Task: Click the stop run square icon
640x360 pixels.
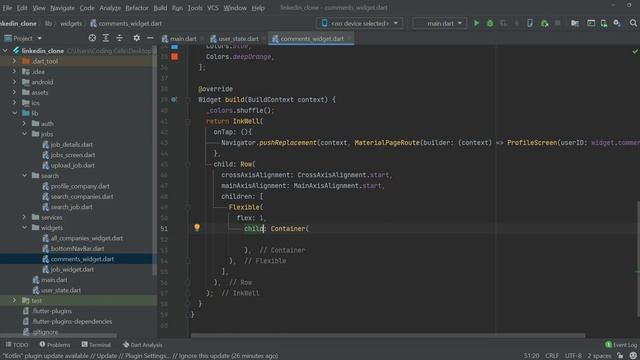Action: 558,23
